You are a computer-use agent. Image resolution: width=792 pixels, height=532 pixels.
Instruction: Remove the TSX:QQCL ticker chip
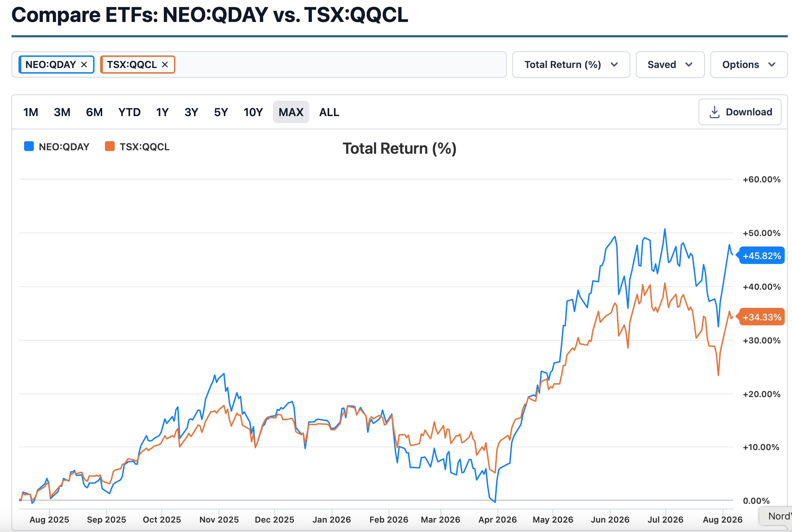[x=165, y=64]
